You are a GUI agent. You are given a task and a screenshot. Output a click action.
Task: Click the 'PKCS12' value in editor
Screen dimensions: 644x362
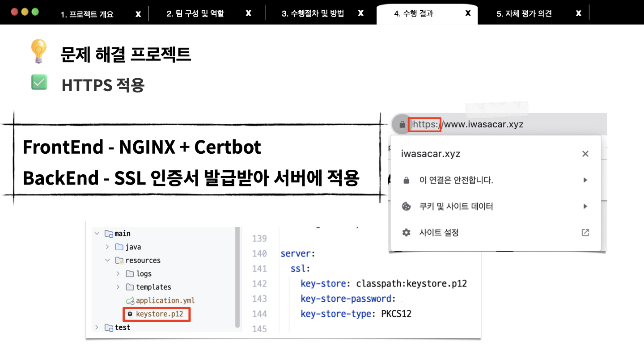(396, 314)
